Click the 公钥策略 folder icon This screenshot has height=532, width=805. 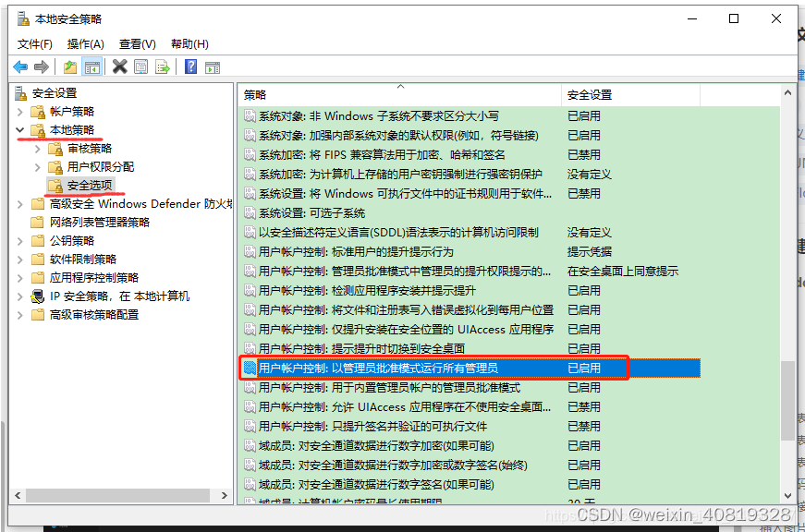[38, 241]
